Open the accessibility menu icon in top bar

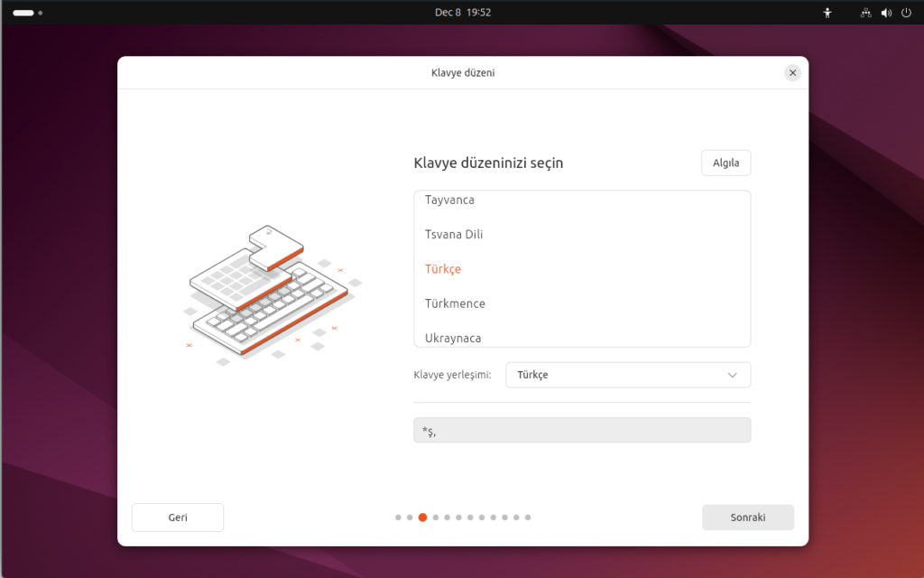(827, 13)
